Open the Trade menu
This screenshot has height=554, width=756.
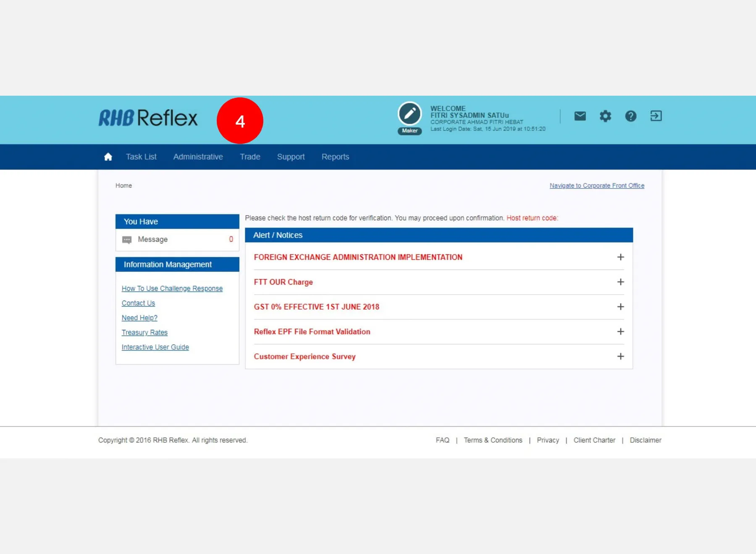[250, 157]
